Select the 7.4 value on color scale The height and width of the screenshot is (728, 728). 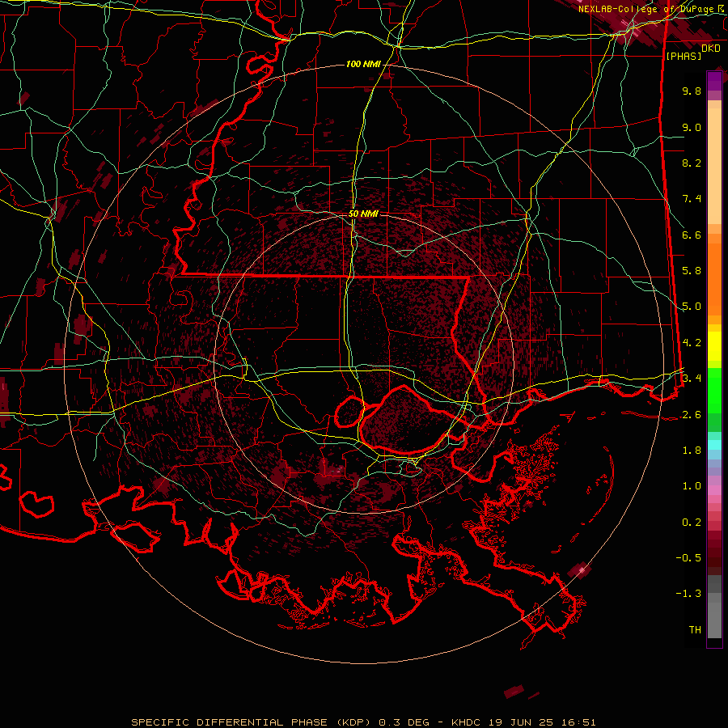coord(692,199)
